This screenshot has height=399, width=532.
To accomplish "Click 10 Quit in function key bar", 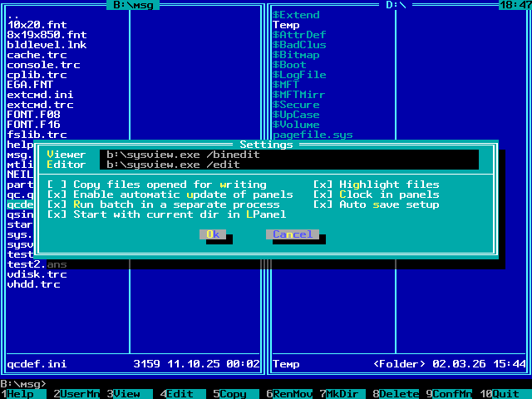I will pyautogui.click(x=502, y=394).
